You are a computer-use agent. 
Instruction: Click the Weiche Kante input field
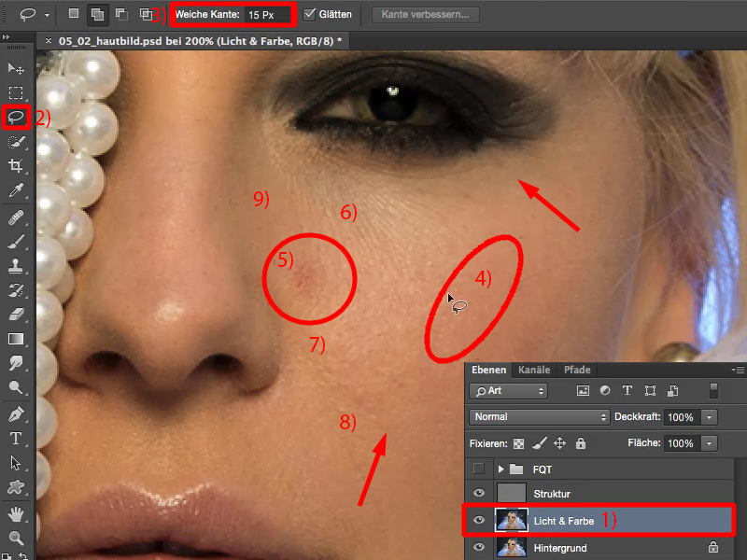point(267,15)
